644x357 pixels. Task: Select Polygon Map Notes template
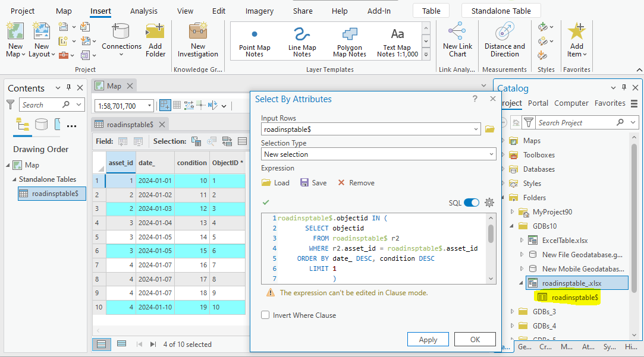pyautogui.click(x=350, y=34)
